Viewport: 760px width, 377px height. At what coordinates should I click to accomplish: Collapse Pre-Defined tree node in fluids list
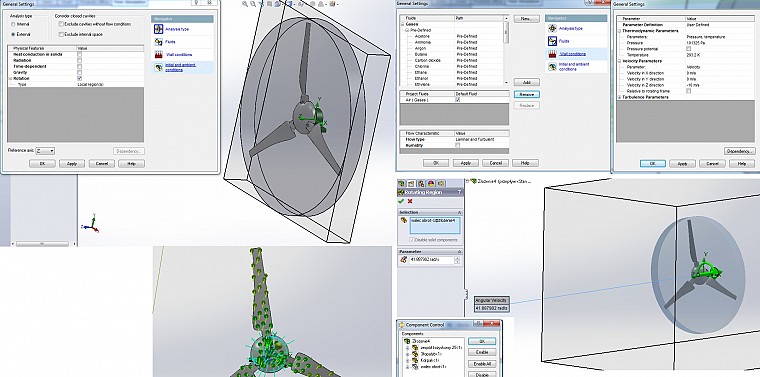click(407, 30)
